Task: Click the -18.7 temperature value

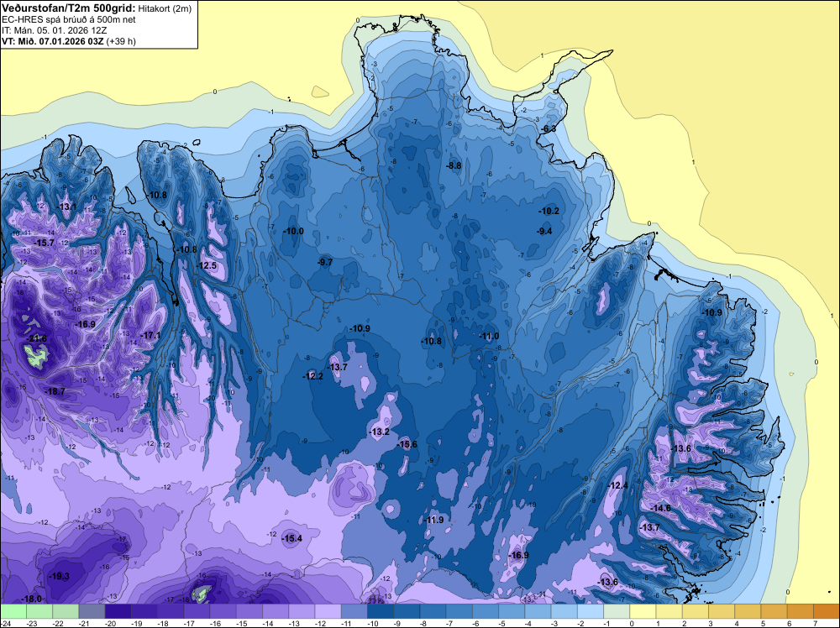Action: click(x=55, y=391)
